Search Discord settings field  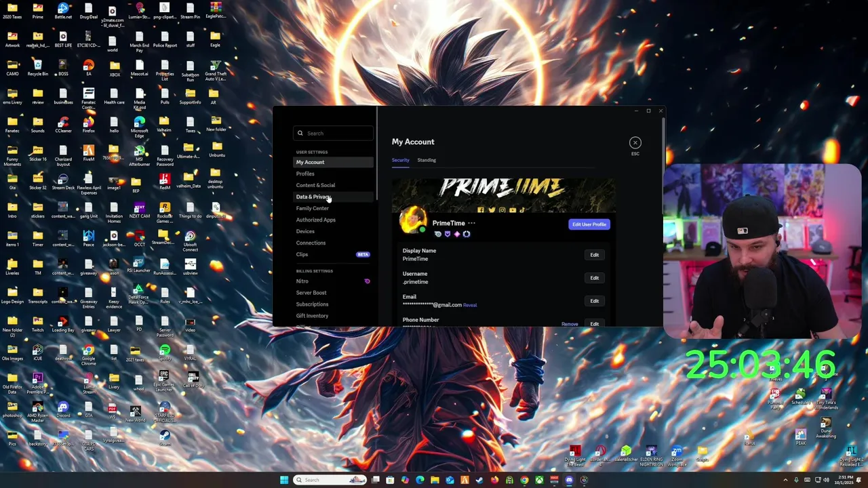[333, 133]
